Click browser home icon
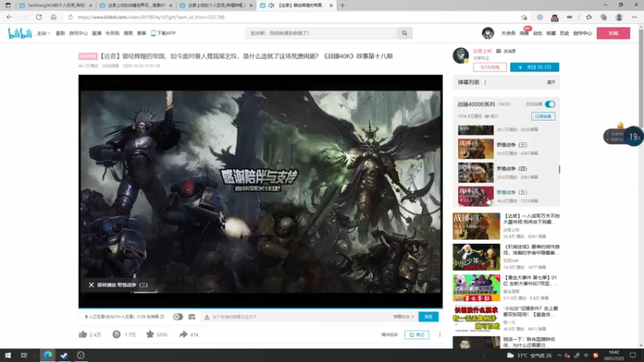Screen dimensions: 644x362 coord(53,17)
